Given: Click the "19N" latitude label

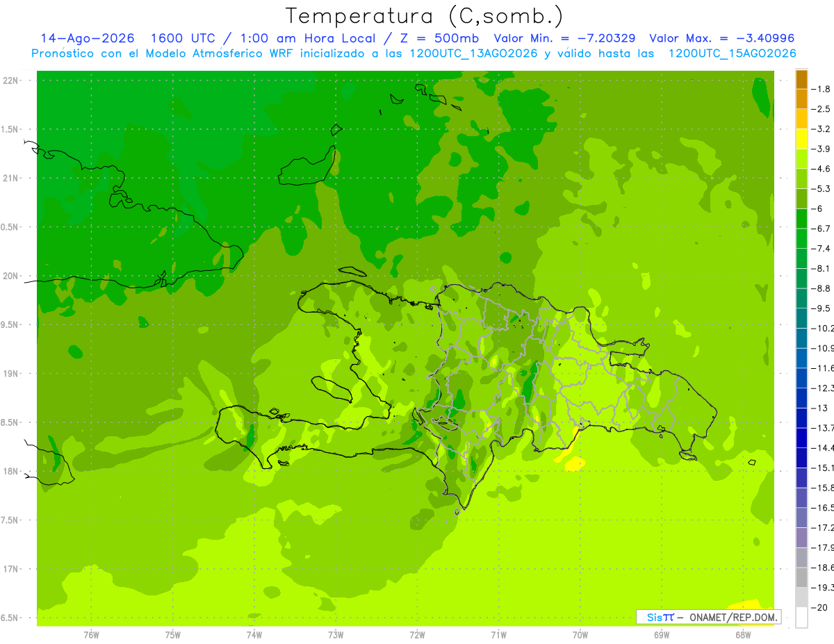Looking at the screenshot, I should 11,374.
